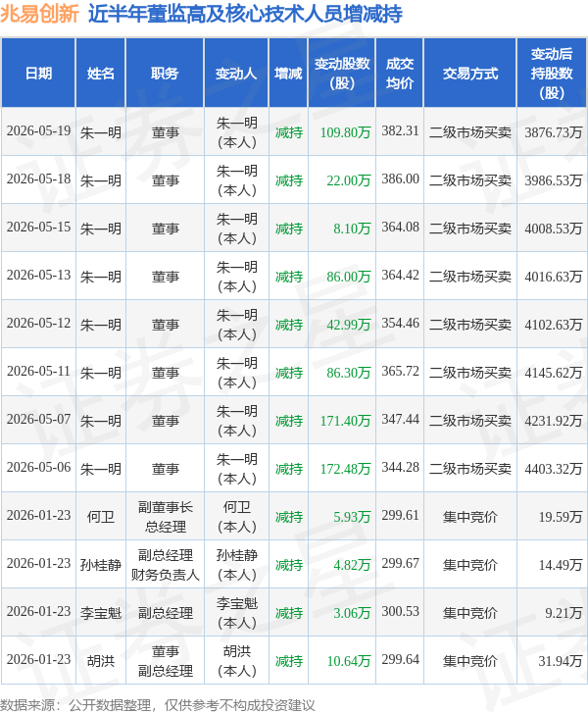
Task: Select the 李宝魁 name cell
Action: click(101, 613)
